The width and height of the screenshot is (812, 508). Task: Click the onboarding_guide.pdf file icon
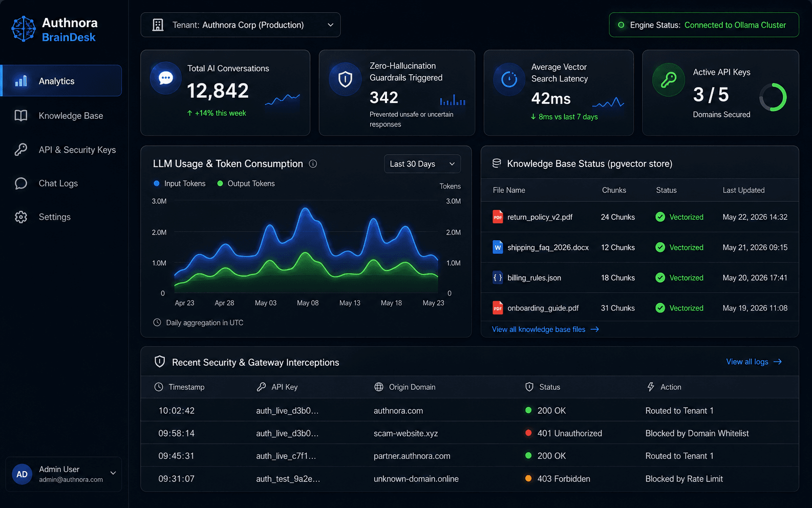(498, 308)
